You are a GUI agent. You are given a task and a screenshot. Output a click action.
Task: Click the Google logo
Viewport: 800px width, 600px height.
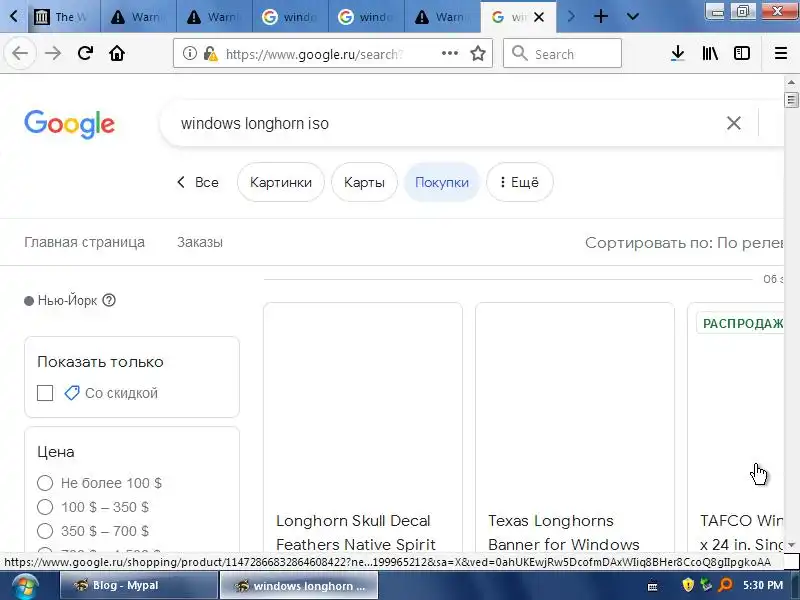pos(69,124)
